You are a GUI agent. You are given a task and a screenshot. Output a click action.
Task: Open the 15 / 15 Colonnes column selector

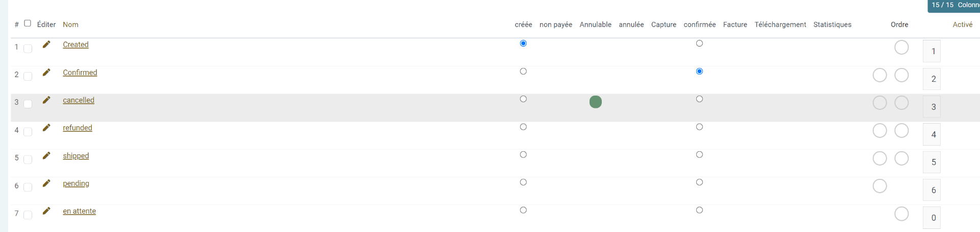tap(953, 5)
